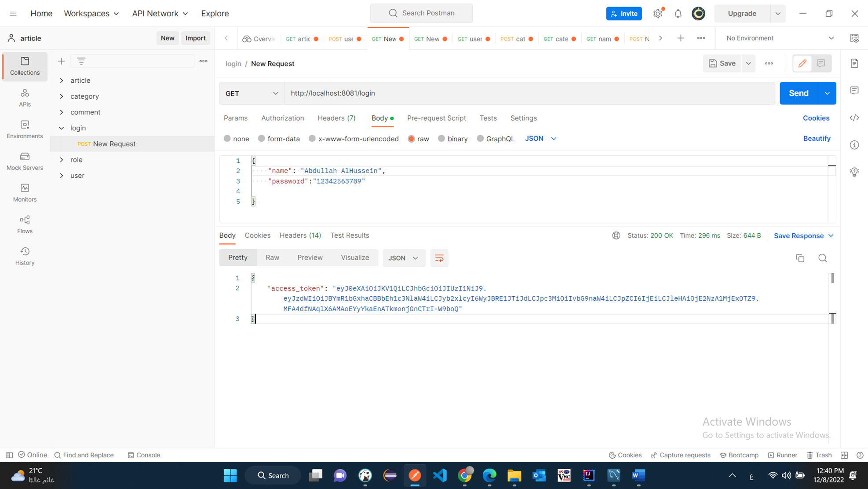This screenshot has height=489, width=868.
Task: Open notifications bell
Action: pos(678,14)
